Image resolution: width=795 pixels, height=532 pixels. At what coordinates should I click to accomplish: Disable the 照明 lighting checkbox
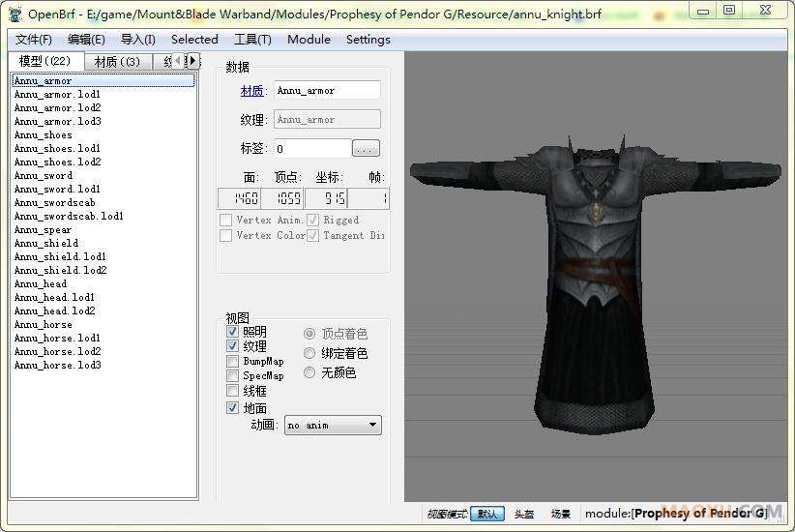[x=232, y=332]
